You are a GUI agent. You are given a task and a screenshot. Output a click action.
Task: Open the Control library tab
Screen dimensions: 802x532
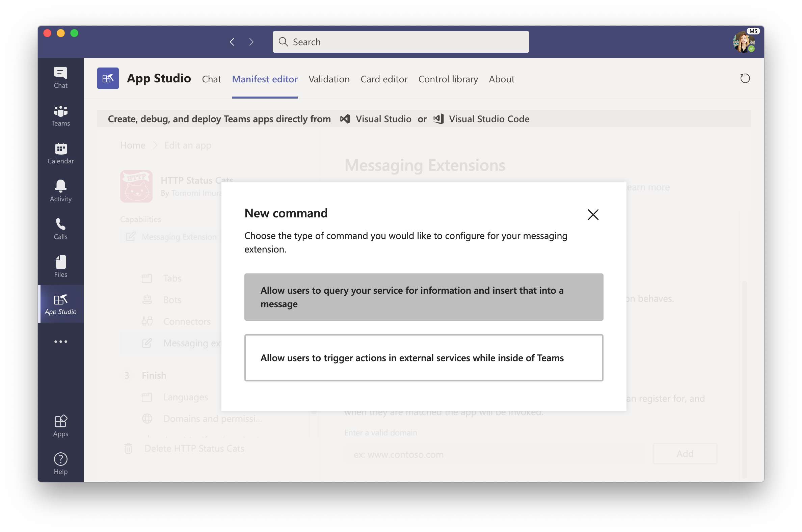point(448,79)
